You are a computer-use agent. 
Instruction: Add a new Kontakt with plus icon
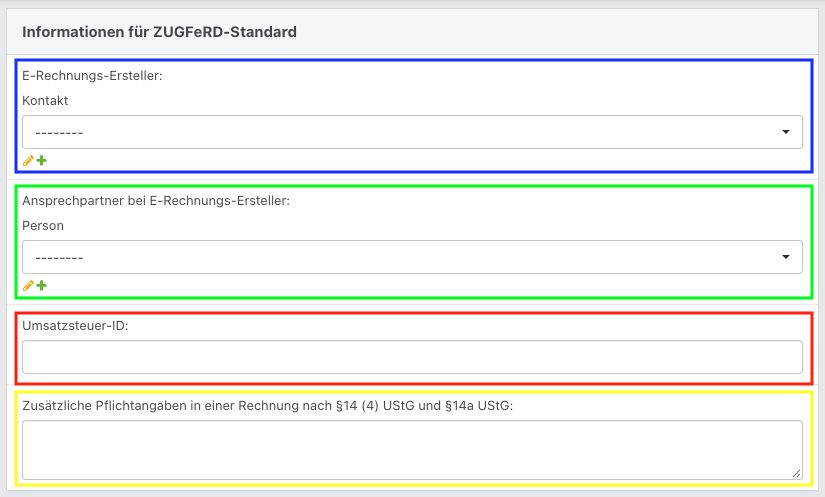[42, 160]
